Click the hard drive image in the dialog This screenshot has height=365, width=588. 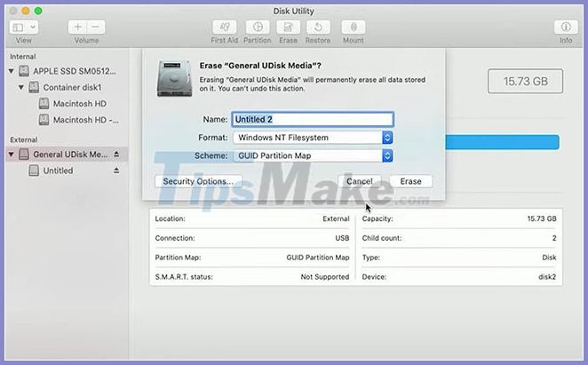click(174, 78)
